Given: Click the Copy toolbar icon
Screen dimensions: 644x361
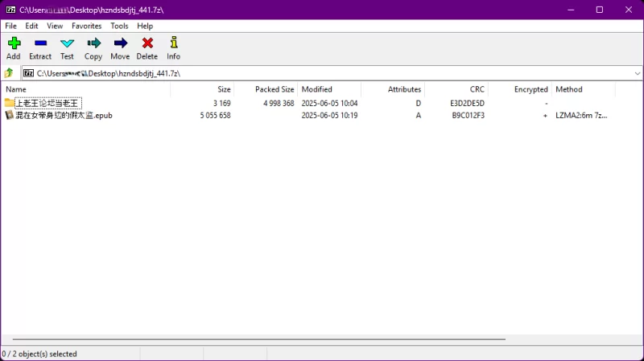Looking at the screenshot, I should pyautogui.click(x=93, y=47).
